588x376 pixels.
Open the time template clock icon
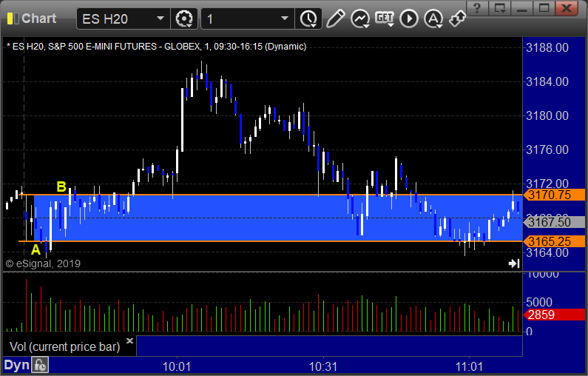(308, 19)
